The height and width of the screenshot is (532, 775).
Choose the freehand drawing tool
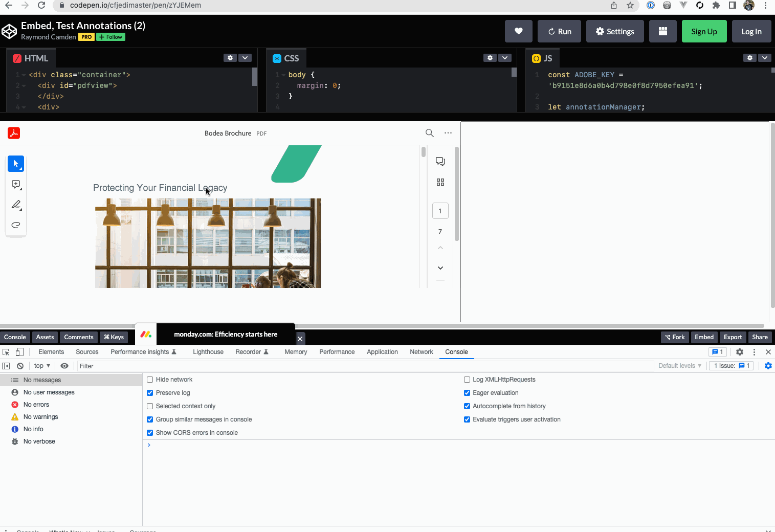pos(16,225)
